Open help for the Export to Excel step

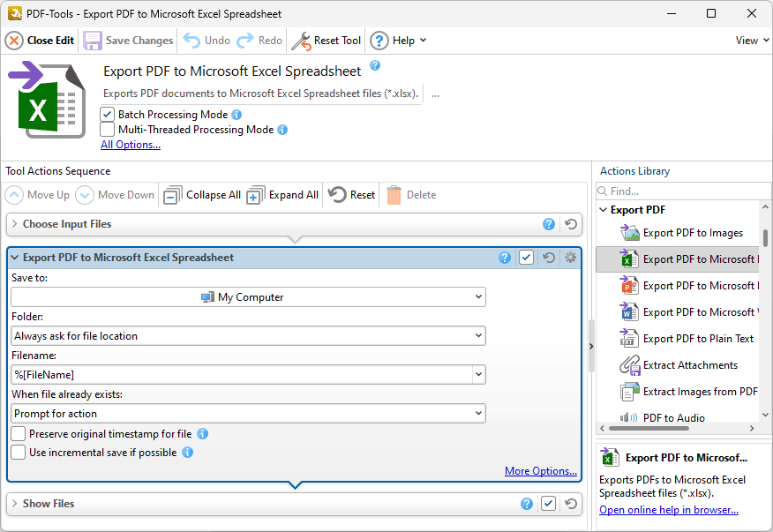coord(505,258)
